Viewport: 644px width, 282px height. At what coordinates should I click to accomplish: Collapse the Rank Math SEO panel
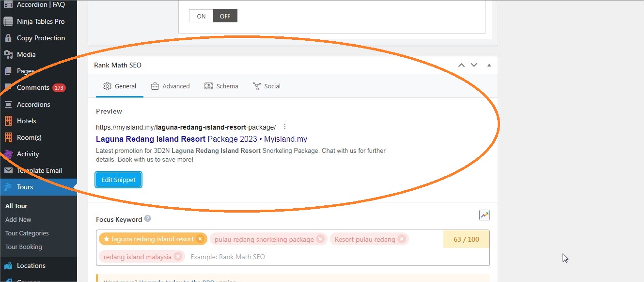click(489, 65)
